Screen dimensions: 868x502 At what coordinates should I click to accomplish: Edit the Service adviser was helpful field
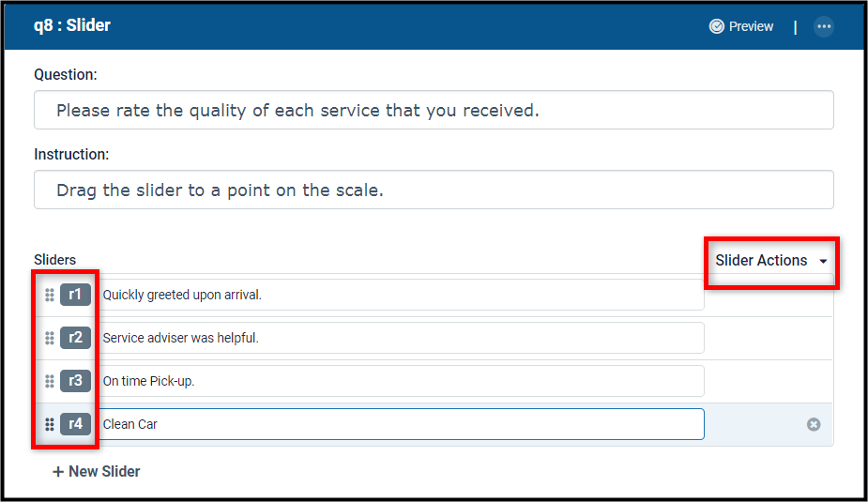pos(402,338)
